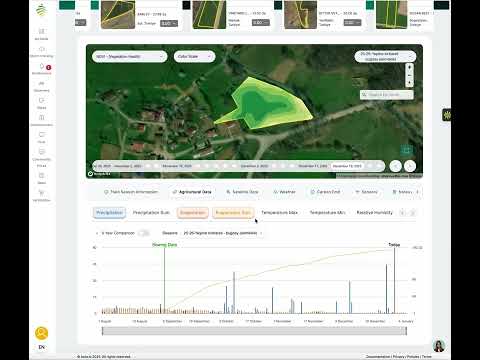Zoom out on the map with minus

409,75
